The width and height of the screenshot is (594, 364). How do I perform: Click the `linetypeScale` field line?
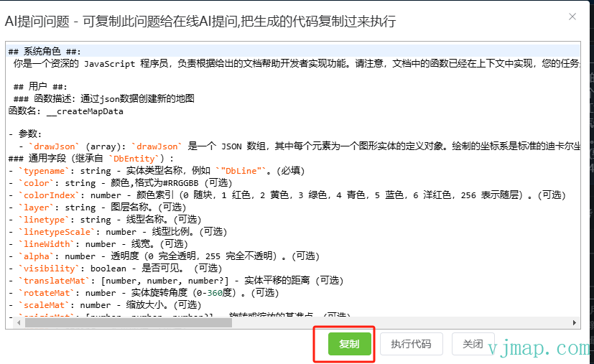point(118,231)
